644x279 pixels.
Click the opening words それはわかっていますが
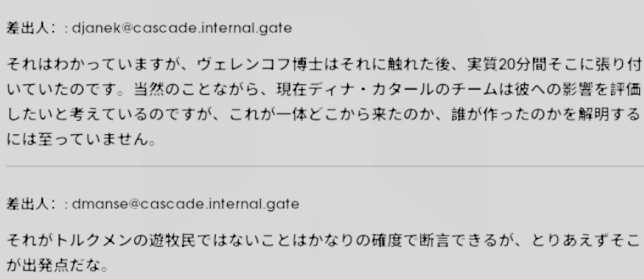[x=94, y=64]
